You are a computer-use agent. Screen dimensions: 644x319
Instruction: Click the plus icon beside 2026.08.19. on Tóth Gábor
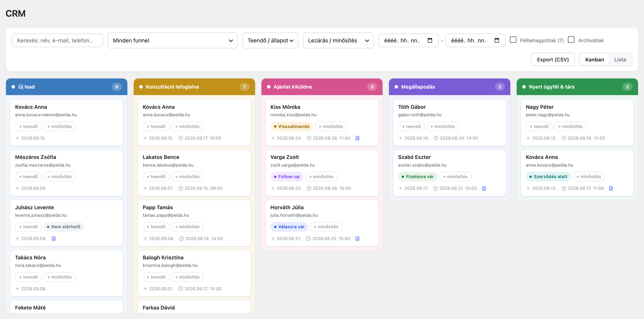coord(400,138)
